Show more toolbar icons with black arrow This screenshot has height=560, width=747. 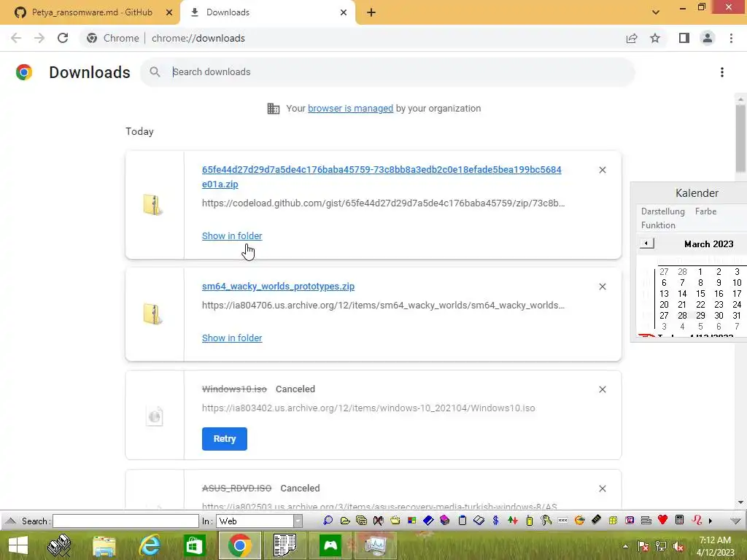point(711,521)
